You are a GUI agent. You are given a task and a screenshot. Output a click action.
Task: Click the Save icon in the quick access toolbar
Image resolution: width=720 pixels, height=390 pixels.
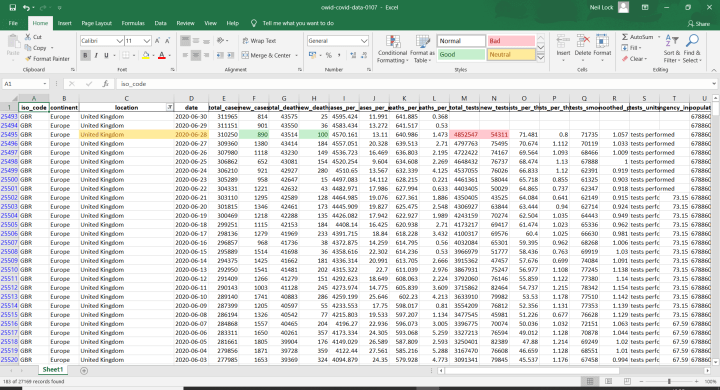click(12, 7)
